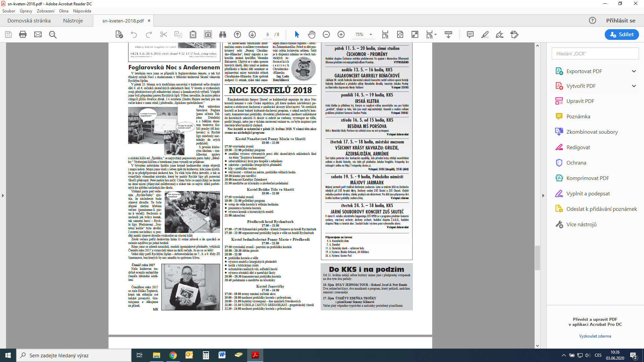This screenshot has height=362, width=644.
Task: Open the Soubor menu
Action: click(x=9, y=11)
